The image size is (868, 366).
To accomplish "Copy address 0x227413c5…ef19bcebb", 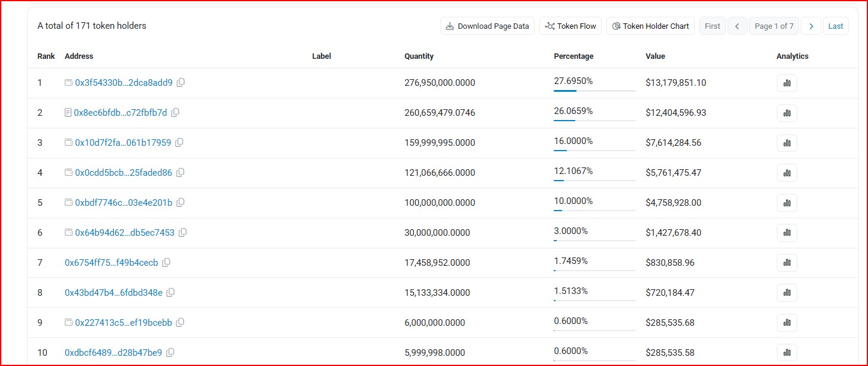I will coord(180,323).
